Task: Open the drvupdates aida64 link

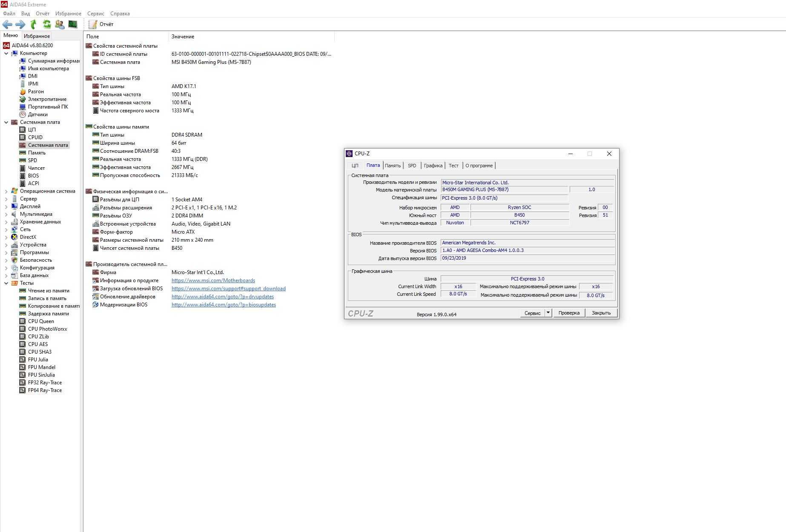Action: pos(223,297)
